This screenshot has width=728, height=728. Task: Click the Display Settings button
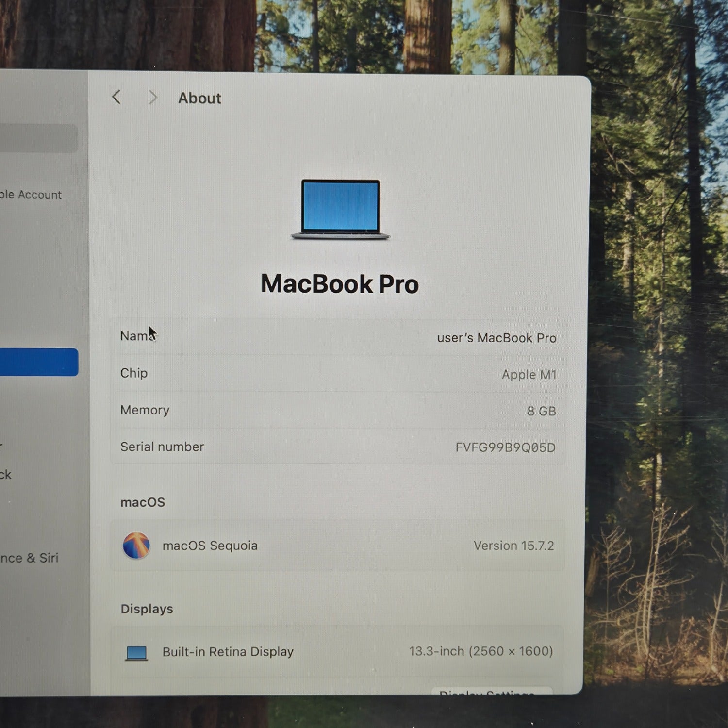pyautogui.click(x=491, y=691)
